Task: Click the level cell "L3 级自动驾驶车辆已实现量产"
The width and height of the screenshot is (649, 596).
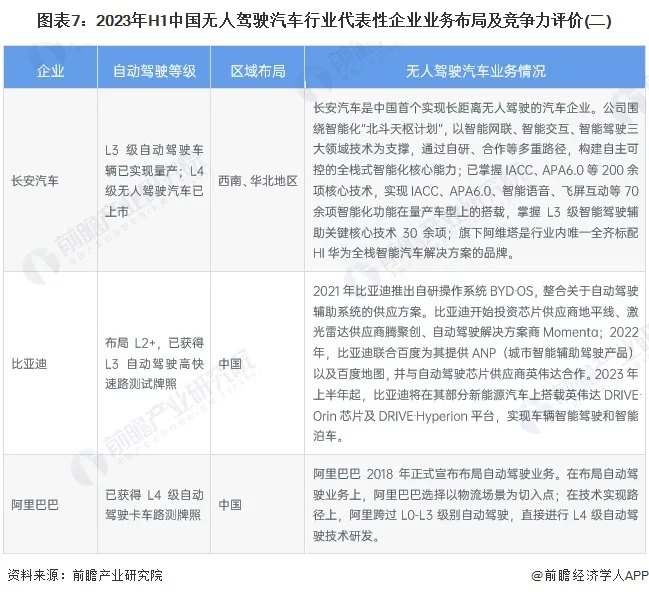Action: click(154, 181)
